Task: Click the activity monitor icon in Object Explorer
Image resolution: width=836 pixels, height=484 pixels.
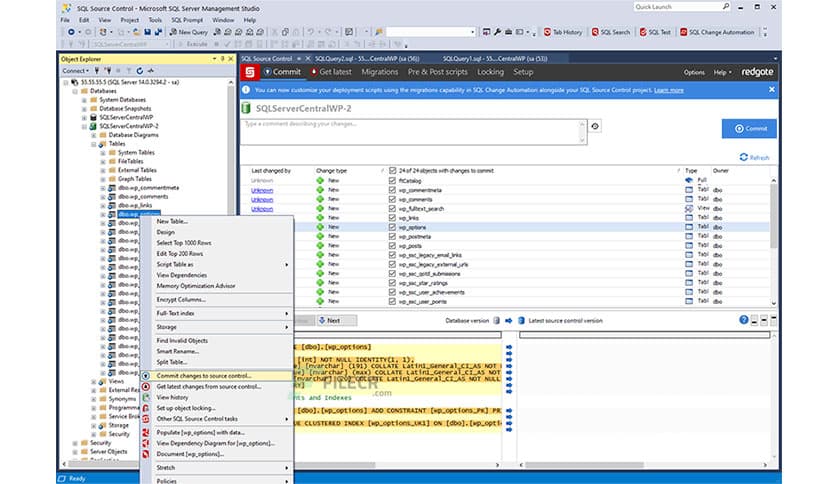Action: pos(151,70)
